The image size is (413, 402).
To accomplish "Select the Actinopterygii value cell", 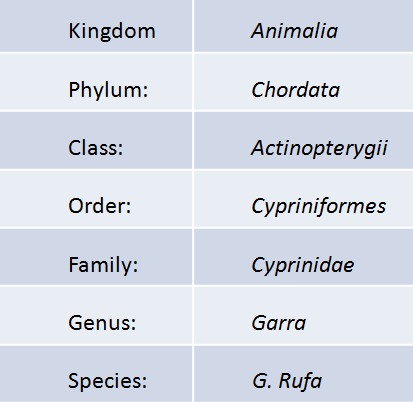I will (x=303, y=140).
